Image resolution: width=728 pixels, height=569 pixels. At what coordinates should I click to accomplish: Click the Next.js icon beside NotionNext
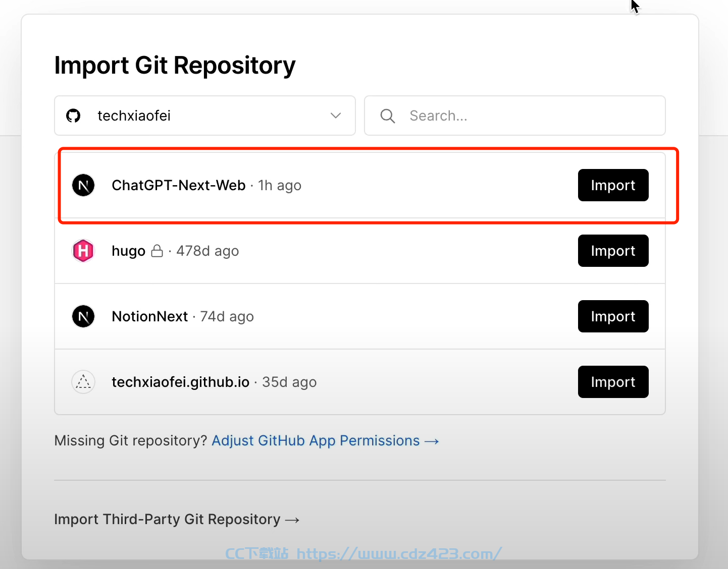(x=83, y=316)
